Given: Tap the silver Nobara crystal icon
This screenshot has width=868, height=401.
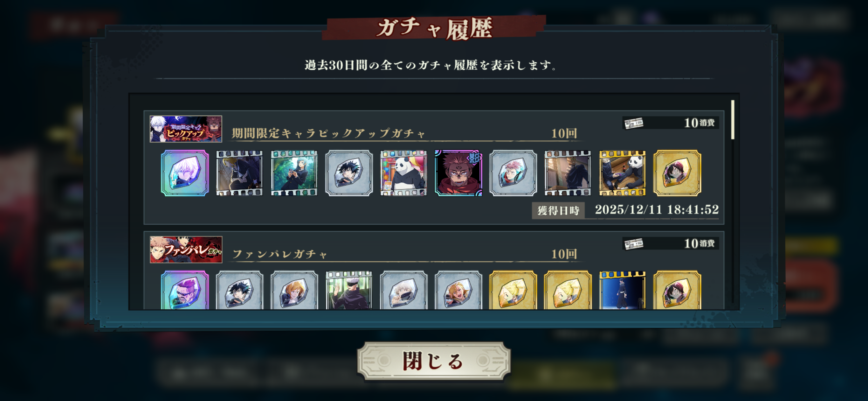Looking at the screenshot, I should click(x=294, y=290).
